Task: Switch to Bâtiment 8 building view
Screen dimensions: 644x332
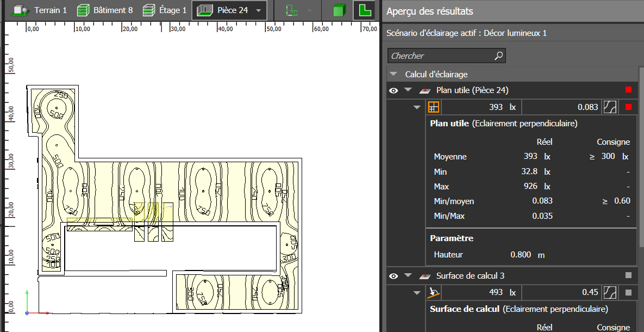Action: click(x=105, y=10)
